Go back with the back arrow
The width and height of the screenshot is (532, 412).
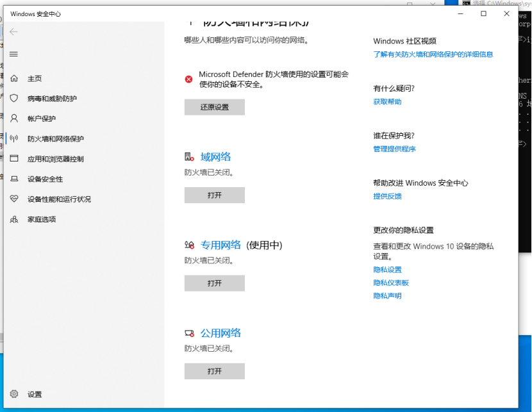tap(13, 32)
